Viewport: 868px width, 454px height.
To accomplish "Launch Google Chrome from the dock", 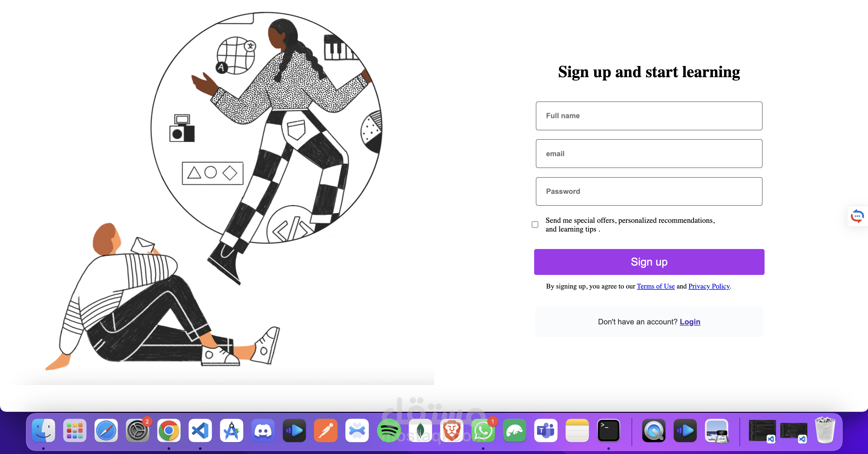I will (169, 430).
